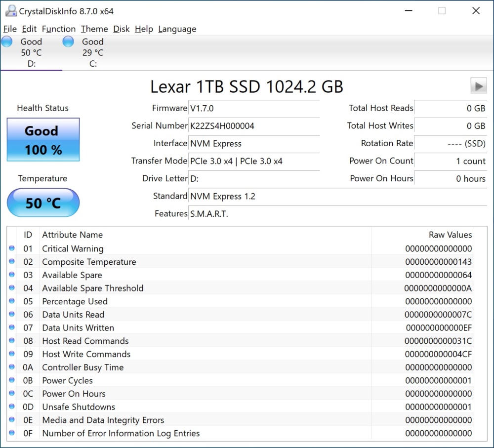494x448 pixels.
Task: Click Power On Count value 1 count
Action: tap(451, 162)
